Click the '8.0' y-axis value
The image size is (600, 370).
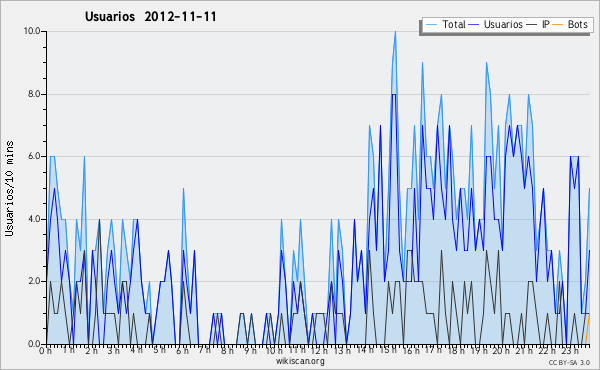click(34, 94)
